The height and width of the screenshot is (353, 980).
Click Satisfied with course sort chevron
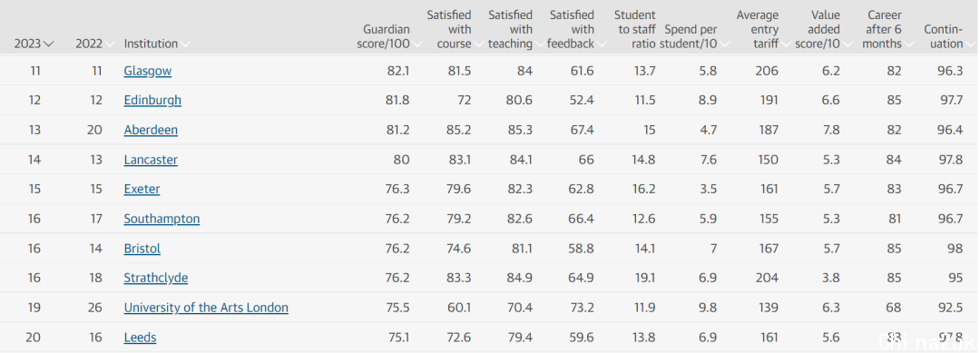tap(478, 44)
